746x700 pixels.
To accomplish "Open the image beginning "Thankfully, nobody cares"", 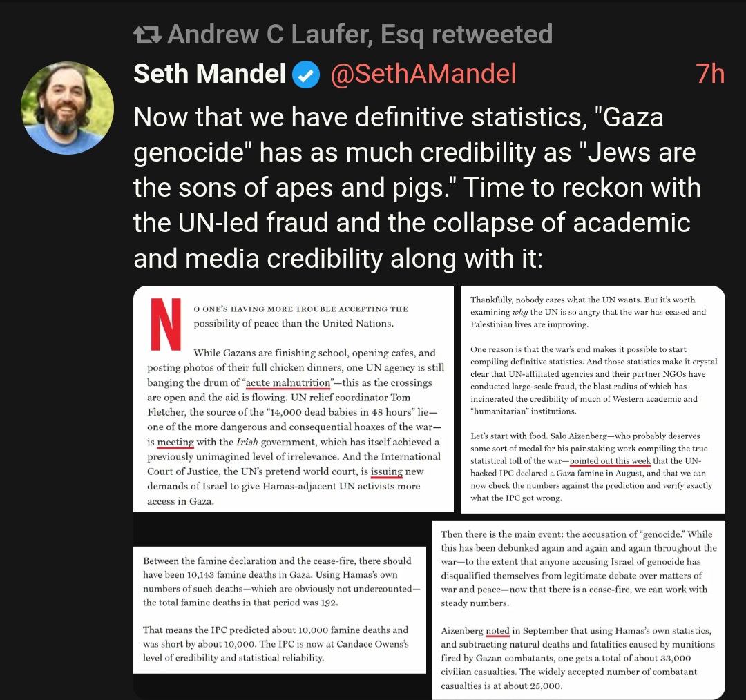I will [x=593, y=399].
